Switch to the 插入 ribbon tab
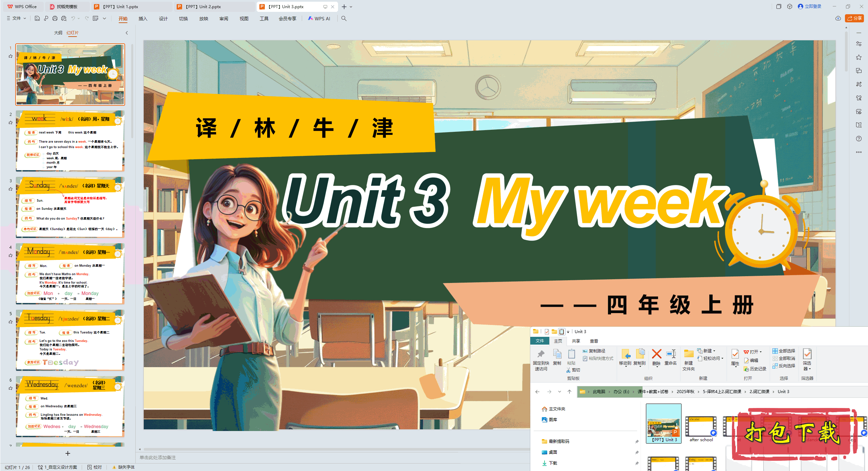Image resolution: width=868 pixels, height=471 pixels. click(143, 19)
